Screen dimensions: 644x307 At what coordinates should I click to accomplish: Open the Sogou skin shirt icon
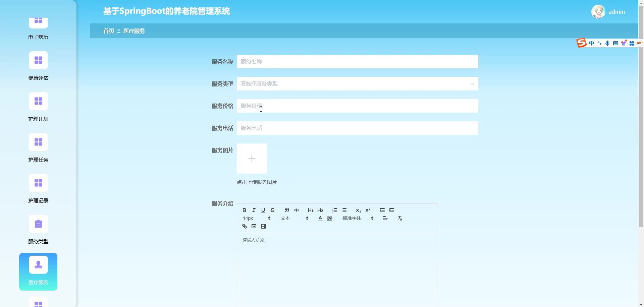tap(624, 43)
